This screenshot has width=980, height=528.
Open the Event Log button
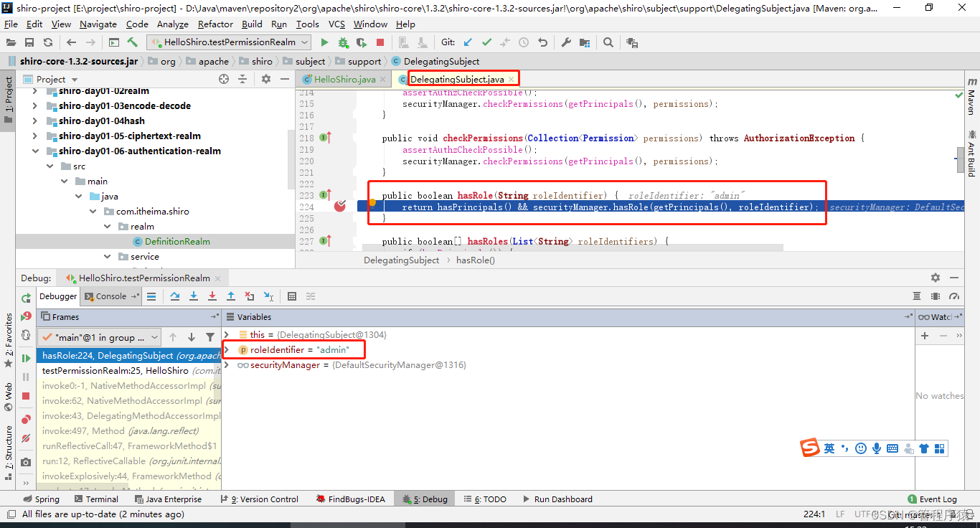[932, 499]
